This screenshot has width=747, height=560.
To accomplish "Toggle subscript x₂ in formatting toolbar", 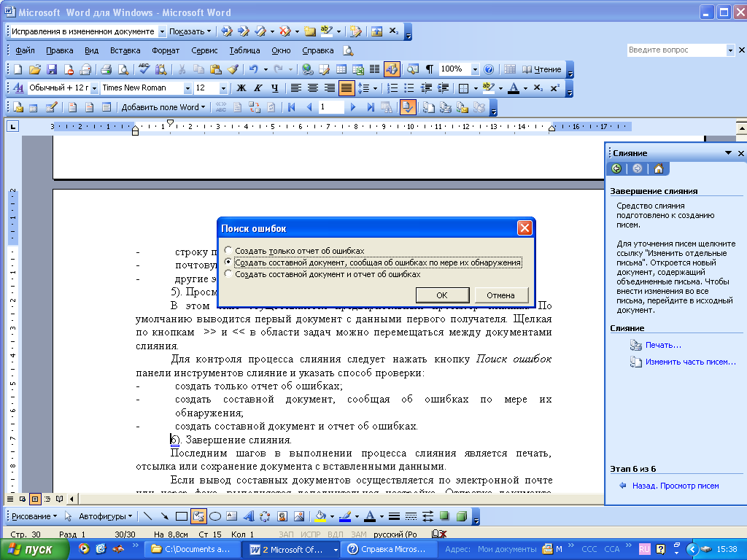I will pos(538,88).
